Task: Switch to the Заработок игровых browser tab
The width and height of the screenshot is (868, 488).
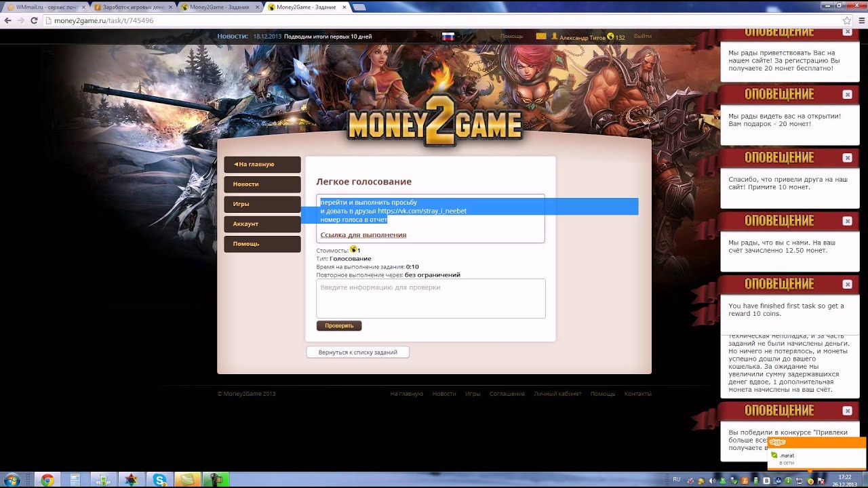Action: pyautogui.click(x=132, y=7)
